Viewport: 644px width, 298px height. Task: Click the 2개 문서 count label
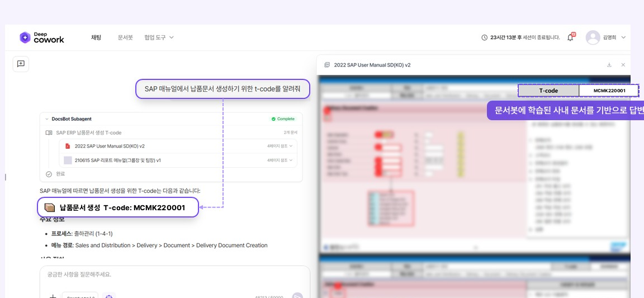click(290, 133)
